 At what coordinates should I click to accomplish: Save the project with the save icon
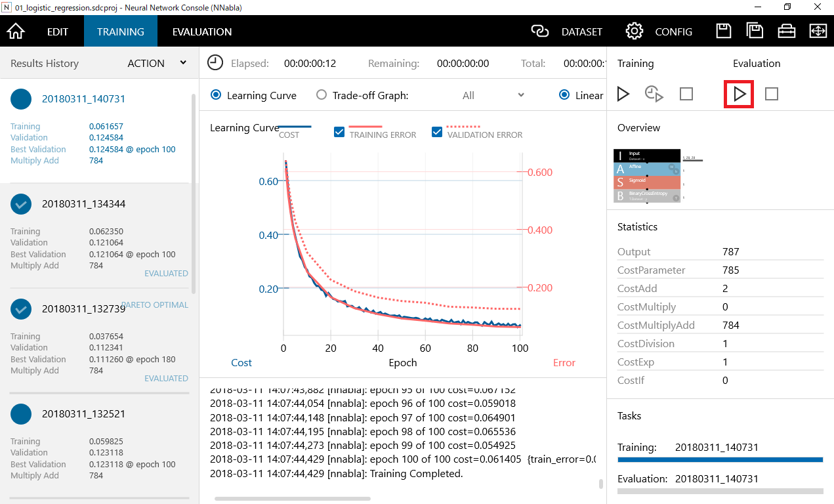[x=723, y=31]
